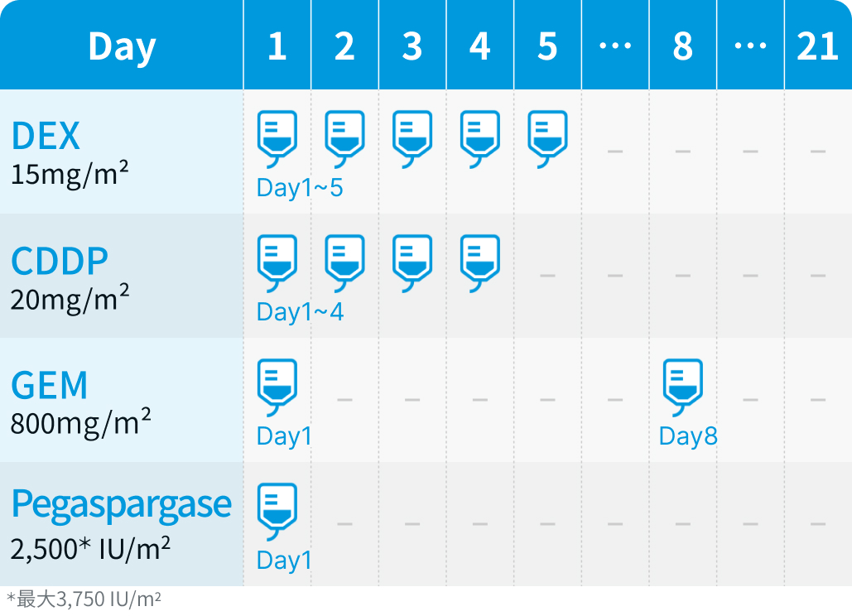
Task: Select the GEM infusion bag on Day 8
Action: (683, 387)
